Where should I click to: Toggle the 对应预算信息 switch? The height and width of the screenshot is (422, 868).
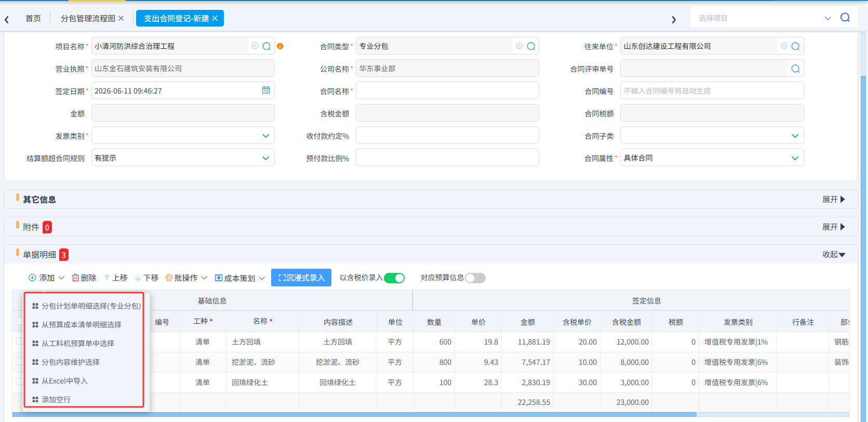coord(475,278)
